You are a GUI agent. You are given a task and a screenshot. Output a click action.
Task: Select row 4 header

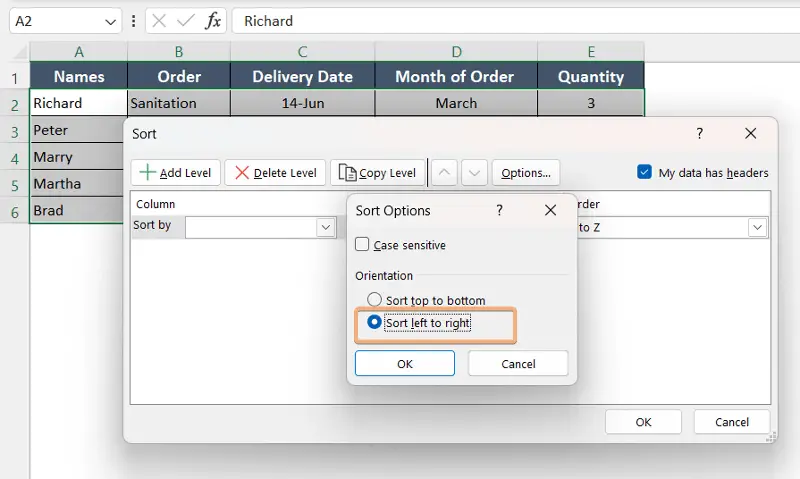coord(14,158)
